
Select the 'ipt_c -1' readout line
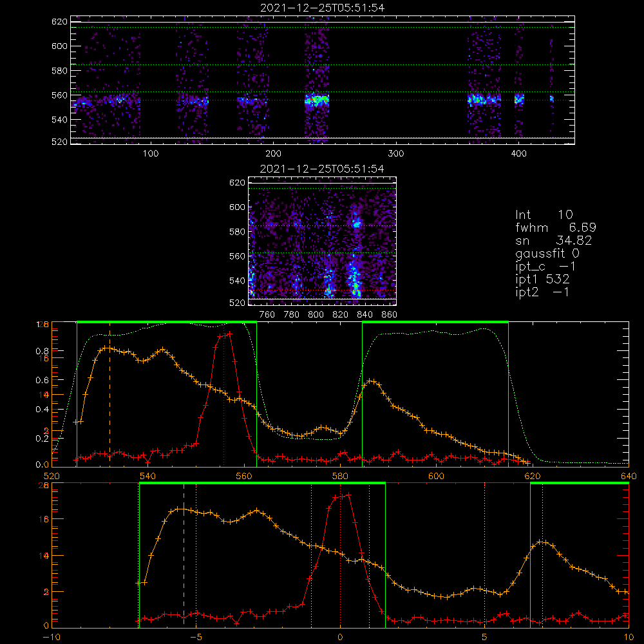tap(545, 267)
